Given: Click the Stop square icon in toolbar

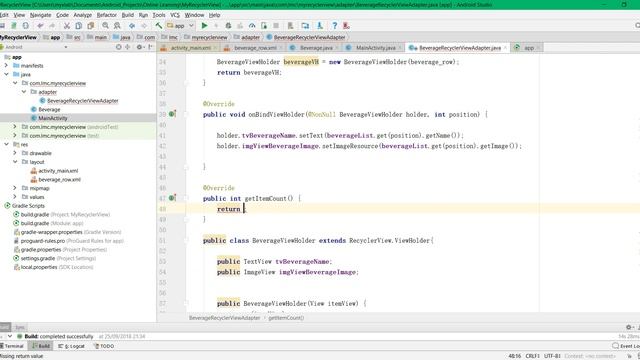Looking at the screenshot, I should click(276, 26).
